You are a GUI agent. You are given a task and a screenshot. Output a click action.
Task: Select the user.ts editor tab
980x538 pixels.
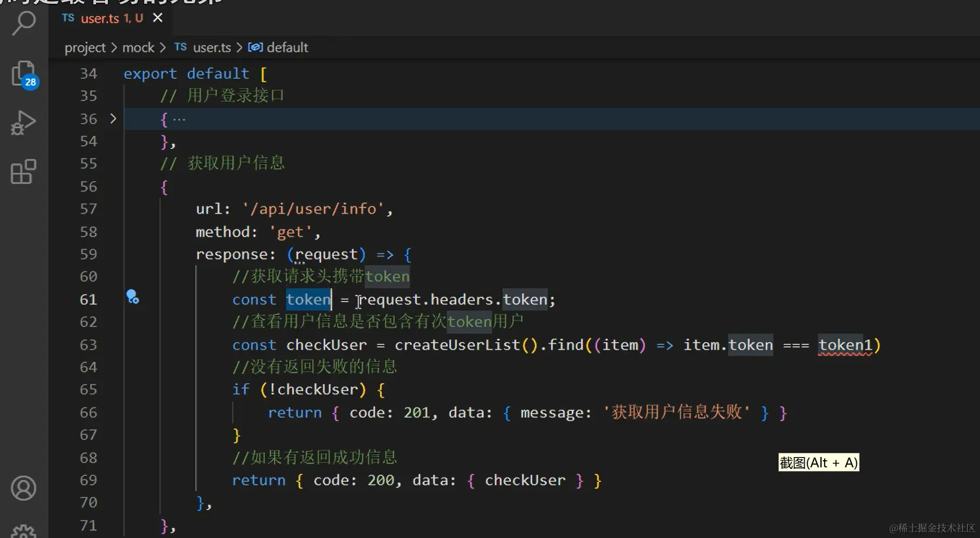112,18
